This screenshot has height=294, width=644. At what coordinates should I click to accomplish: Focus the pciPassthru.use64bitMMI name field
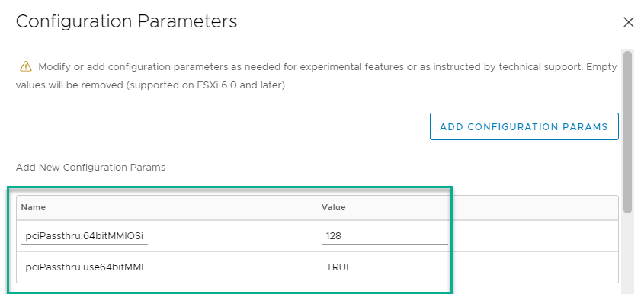point(85,267)
